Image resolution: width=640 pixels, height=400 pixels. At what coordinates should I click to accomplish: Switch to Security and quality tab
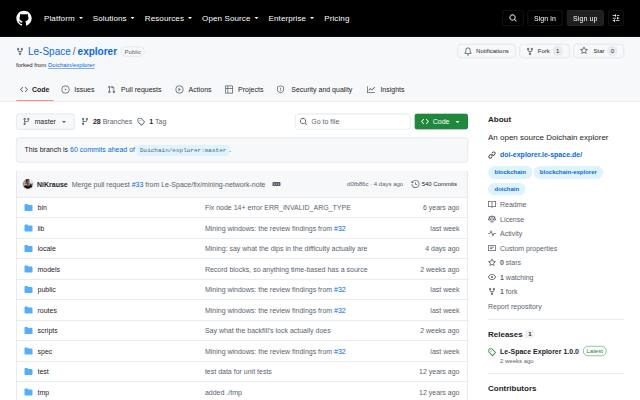click(314, 89)
